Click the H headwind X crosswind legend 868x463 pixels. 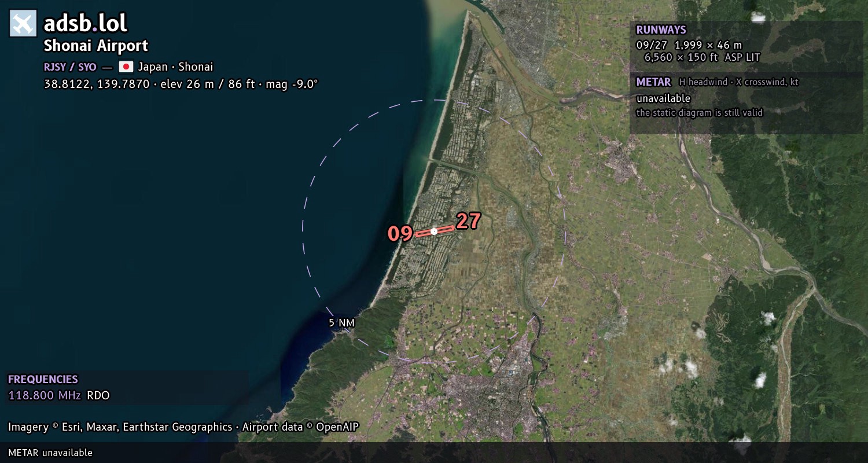pyautogui.click(x=738, y=82)
